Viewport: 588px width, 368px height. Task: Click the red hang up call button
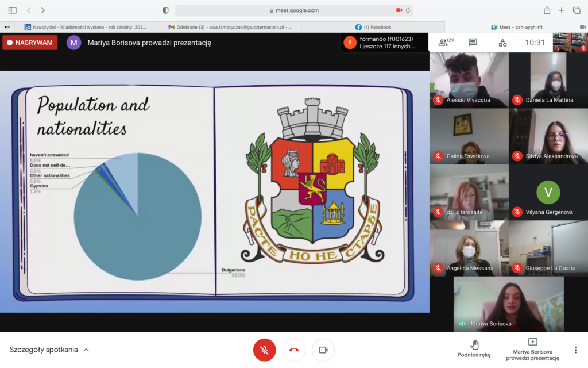[x=294, y=350]
